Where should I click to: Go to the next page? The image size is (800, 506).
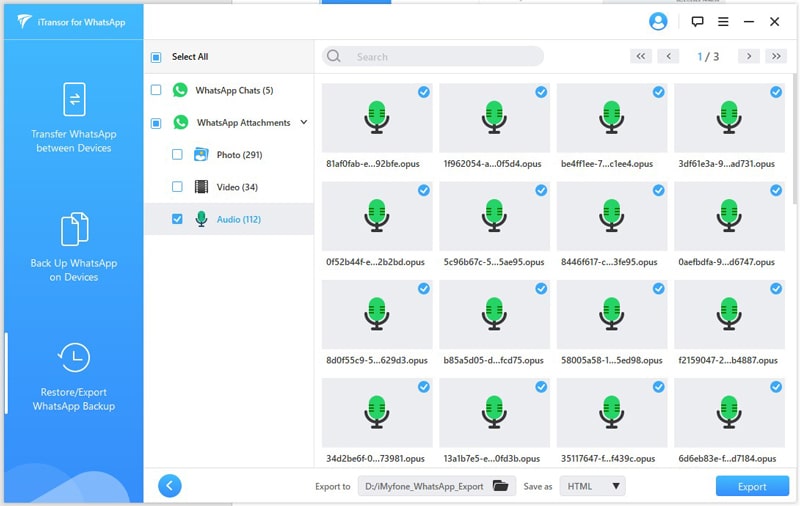coord(749,56)
